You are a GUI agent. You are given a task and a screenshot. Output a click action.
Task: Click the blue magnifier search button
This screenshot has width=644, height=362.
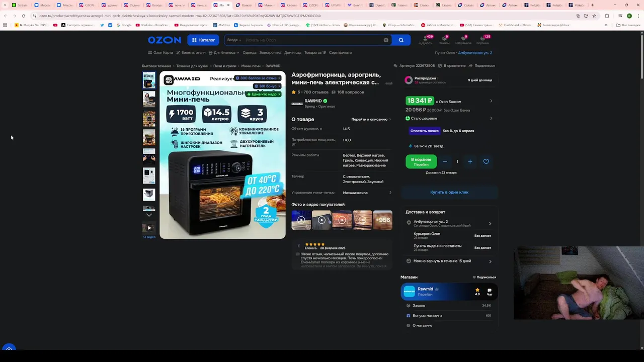click(x=401, y=40)
